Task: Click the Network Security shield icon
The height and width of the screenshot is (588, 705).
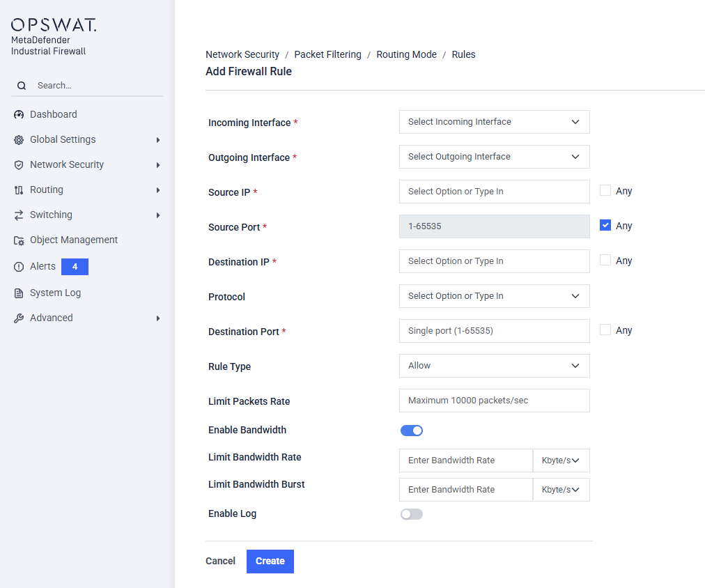Action: coord(19,165)
